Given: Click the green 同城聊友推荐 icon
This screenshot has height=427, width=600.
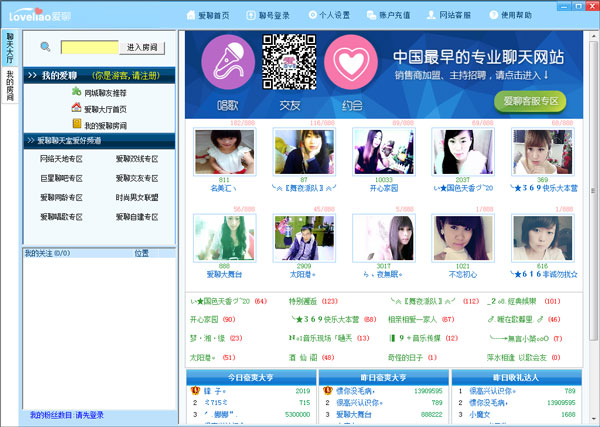Looking at the screenshot, I should pos(77,91).
